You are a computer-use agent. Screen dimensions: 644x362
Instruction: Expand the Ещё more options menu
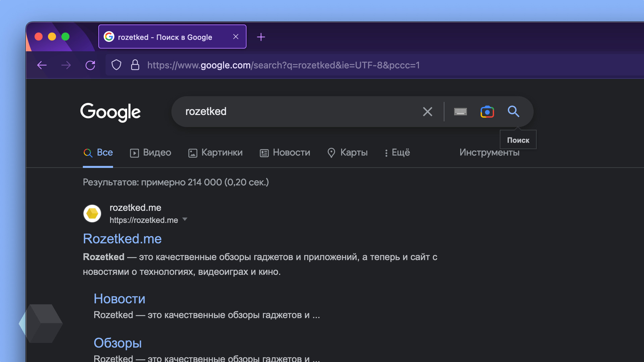(397, 153)
